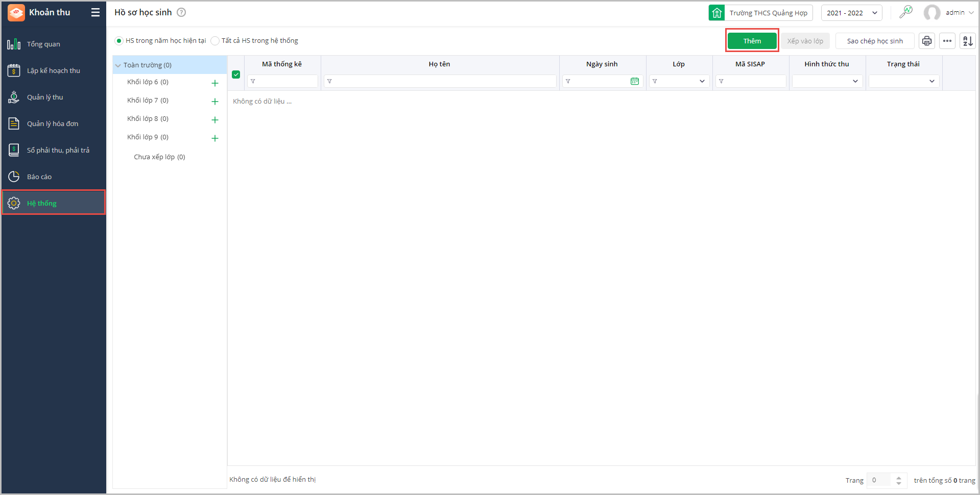Open the search tool icon in header
The image size is (980, 495).
pos(906,12)
